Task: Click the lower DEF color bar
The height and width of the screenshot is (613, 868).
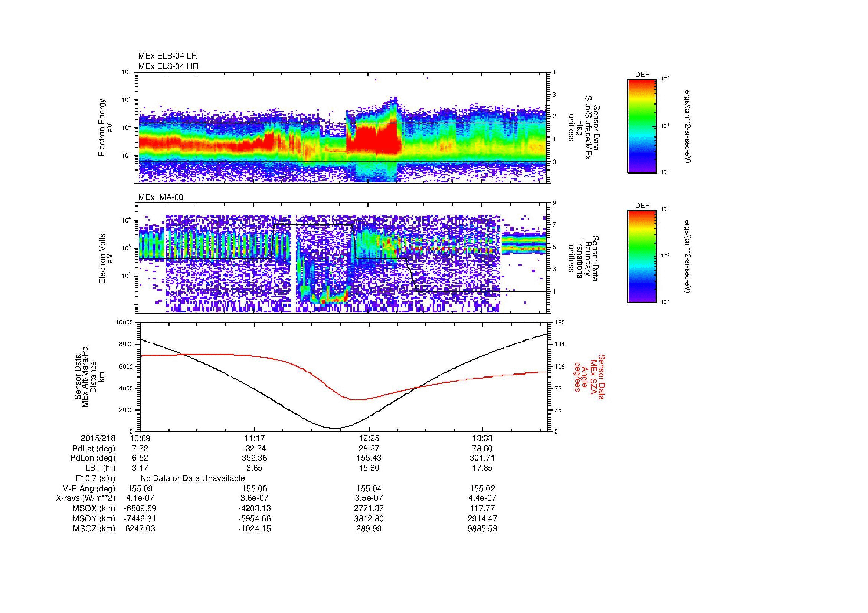Action: point(642,257)
